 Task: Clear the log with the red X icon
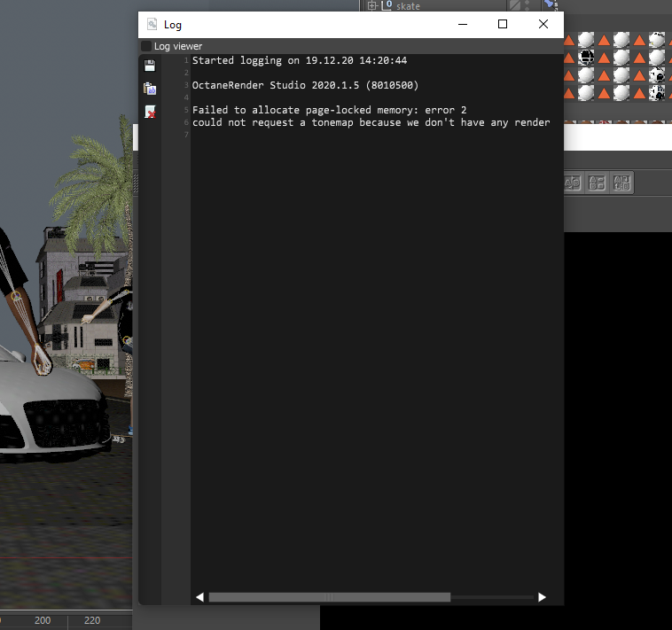coord(150,112)
